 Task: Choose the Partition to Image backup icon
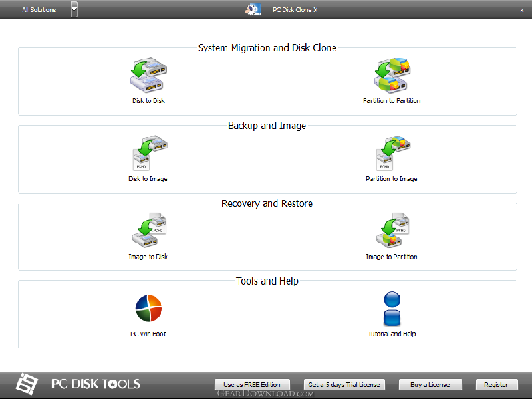pos(393,153)
